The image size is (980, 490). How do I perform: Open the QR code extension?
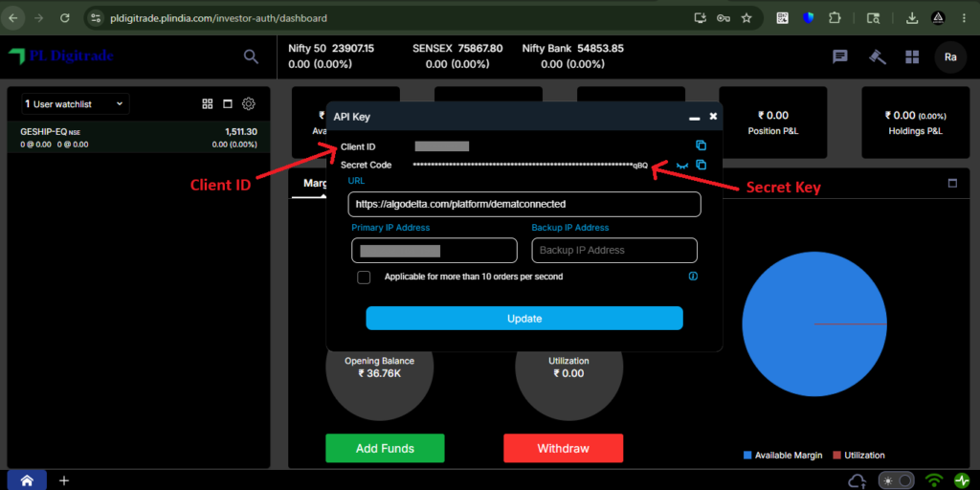pyautogui.click(x=783, y=18)
